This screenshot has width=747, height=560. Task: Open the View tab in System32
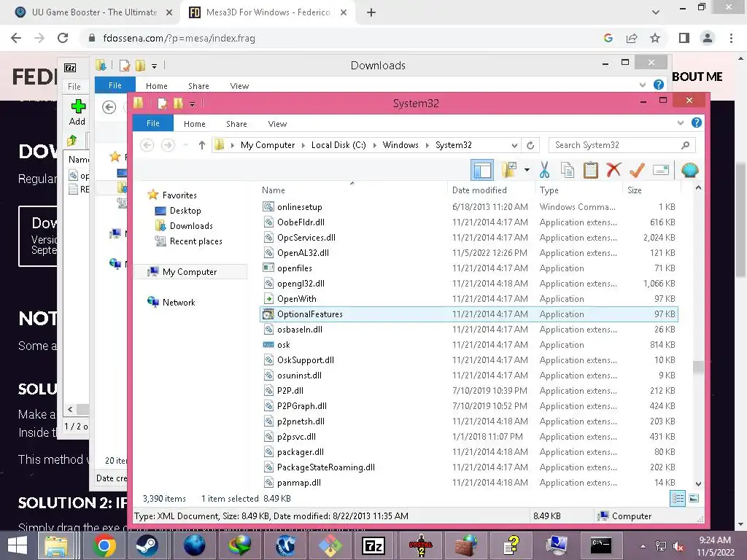point(277,124)
